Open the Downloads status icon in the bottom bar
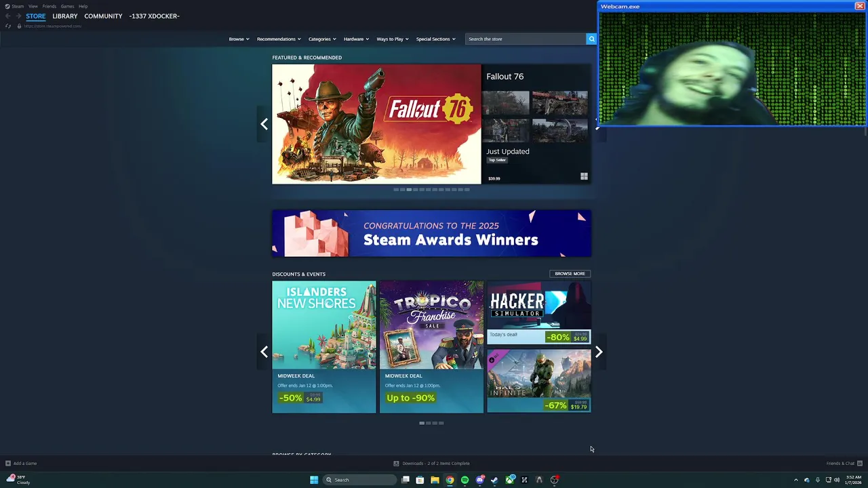This screenshot has width=868, height=488. tap(397, 464)
